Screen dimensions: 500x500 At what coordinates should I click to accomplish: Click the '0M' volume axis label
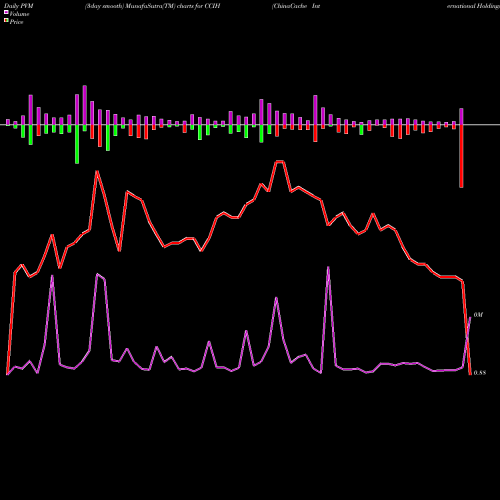[x=478, y=315]
